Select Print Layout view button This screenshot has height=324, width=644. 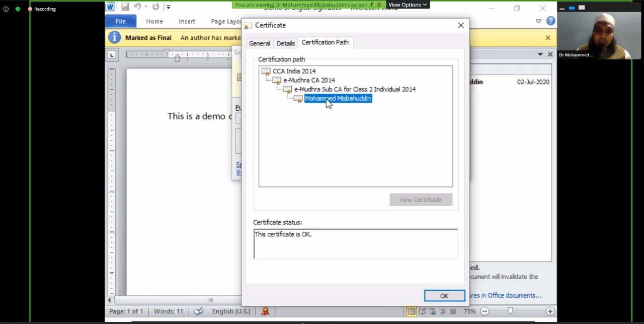[x=412, y=311]
